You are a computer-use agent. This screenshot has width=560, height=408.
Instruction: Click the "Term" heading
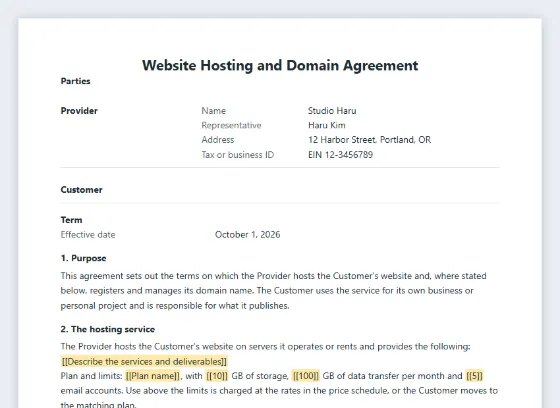click(71, 220)
